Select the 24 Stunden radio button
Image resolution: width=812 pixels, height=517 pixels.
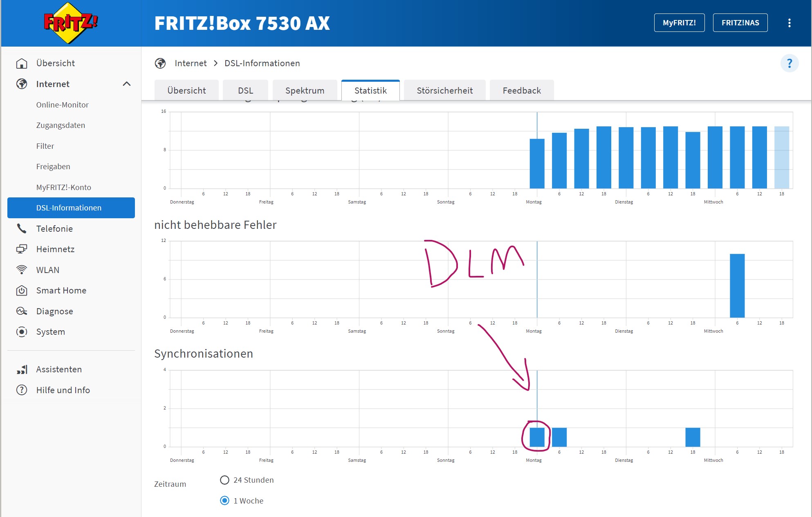[224, 480]
